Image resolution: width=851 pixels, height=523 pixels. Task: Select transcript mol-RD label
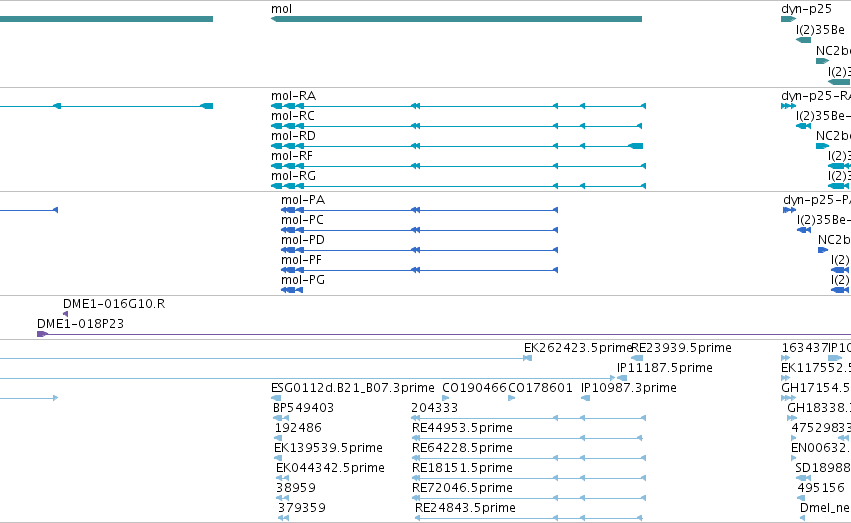pos(293,136)
